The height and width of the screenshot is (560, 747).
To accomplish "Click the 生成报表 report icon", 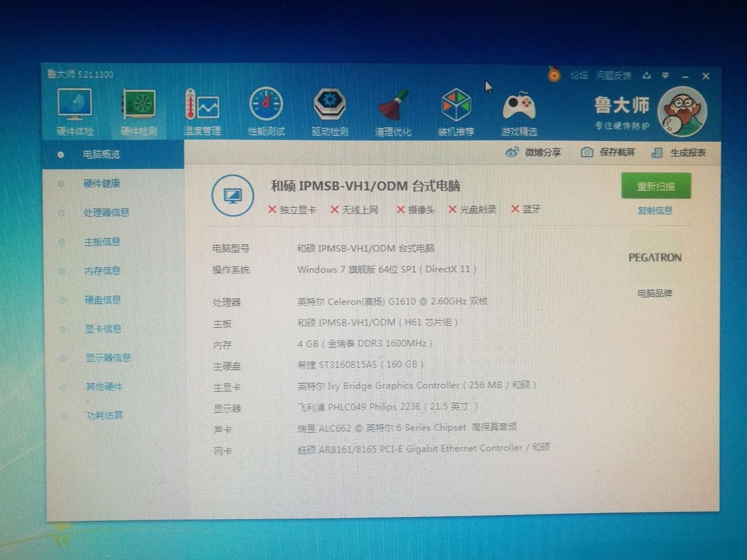I will click(x=657, y=152).
